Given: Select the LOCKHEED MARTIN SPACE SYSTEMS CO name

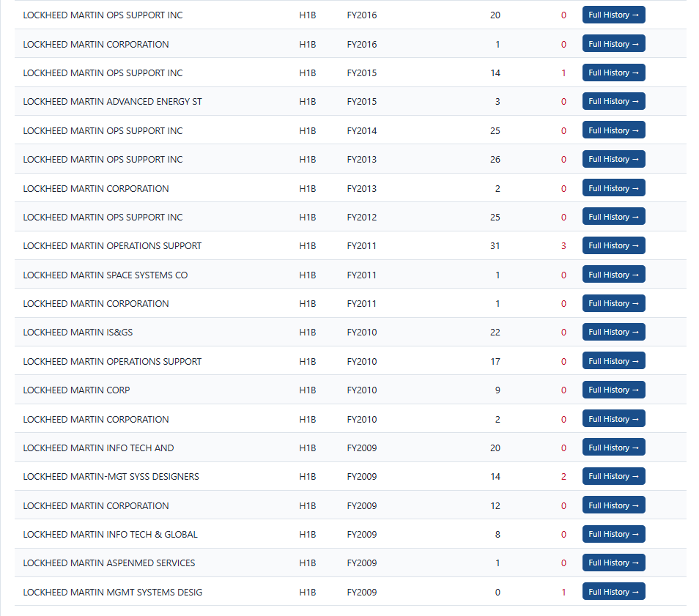Looking at the screenshot, I should pyautogui.click(x=106, y=275).
